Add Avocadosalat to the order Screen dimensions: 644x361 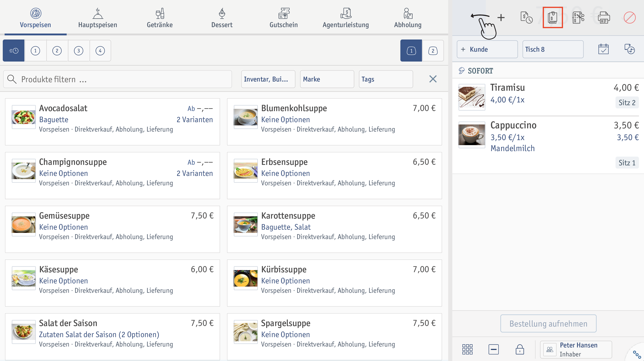(112, 122)
